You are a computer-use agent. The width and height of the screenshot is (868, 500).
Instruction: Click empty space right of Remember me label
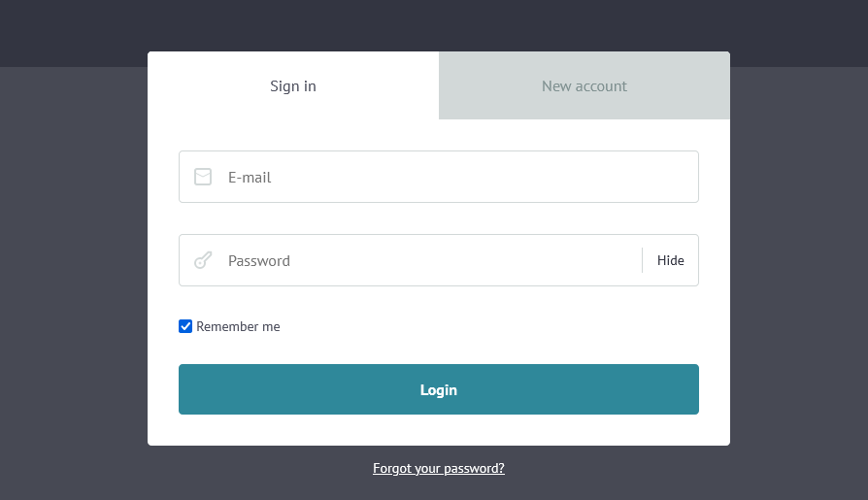click(485, 326)
